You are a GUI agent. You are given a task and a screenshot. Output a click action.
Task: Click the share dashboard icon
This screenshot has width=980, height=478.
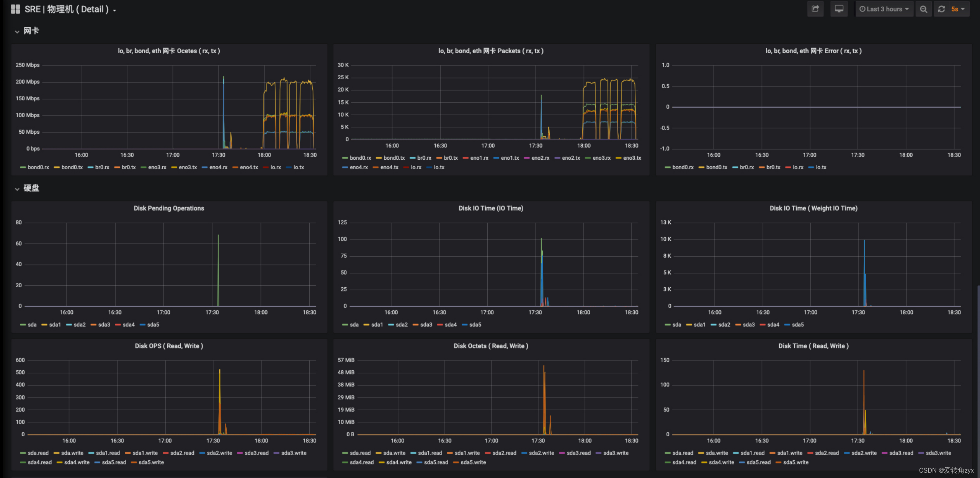[x=815, y=9]
